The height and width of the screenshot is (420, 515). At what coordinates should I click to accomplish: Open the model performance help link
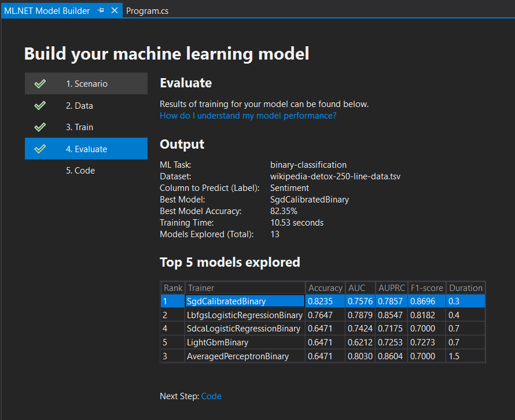click(x=248, y=116)
